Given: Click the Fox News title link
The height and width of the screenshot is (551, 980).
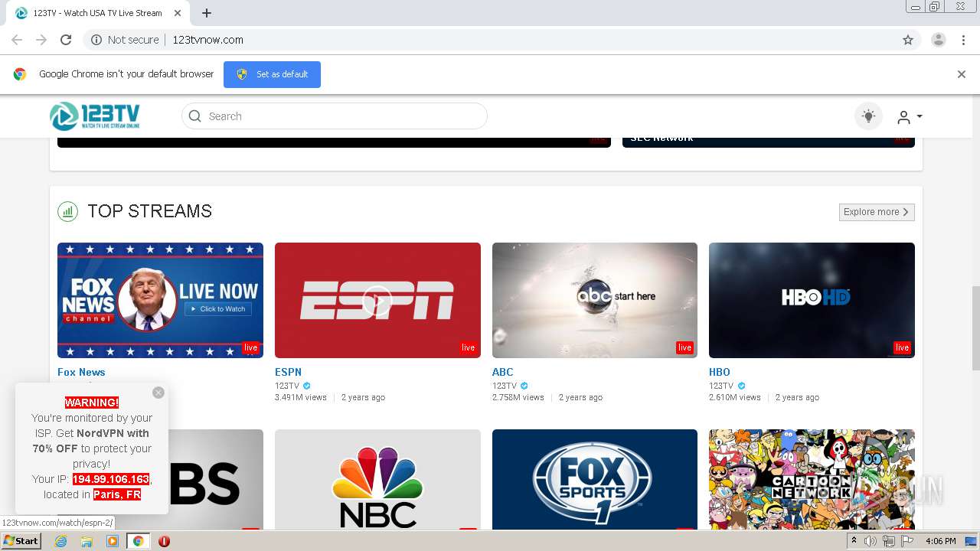Looking at the screenshot, I should (x=81, y=372).
